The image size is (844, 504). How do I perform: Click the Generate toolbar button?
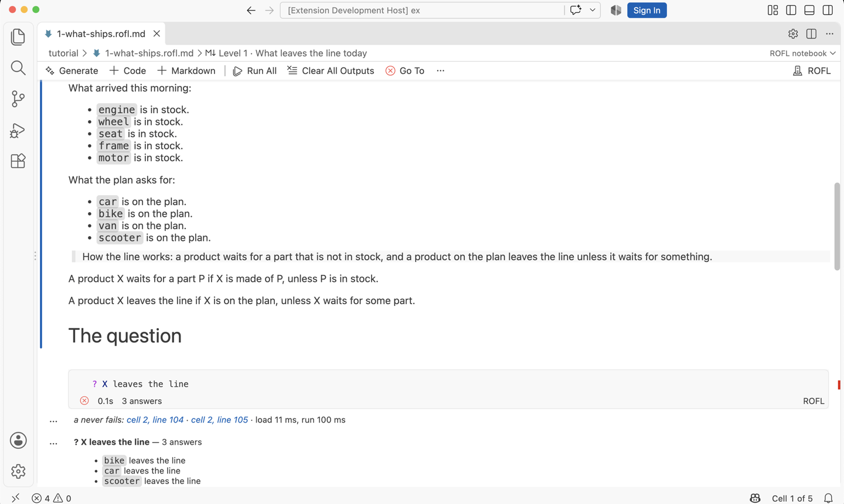72,71
